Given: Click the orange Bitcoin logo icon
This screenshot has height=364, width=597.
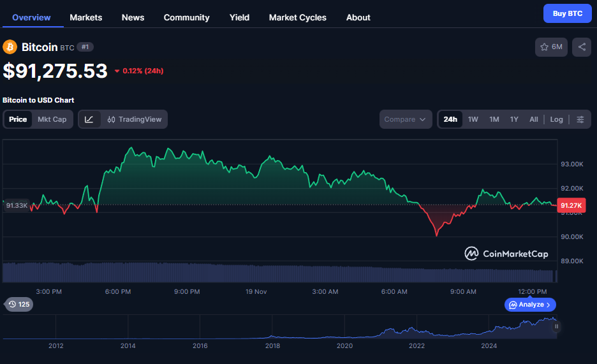Looking at the screenshot, I should (10, 47).
